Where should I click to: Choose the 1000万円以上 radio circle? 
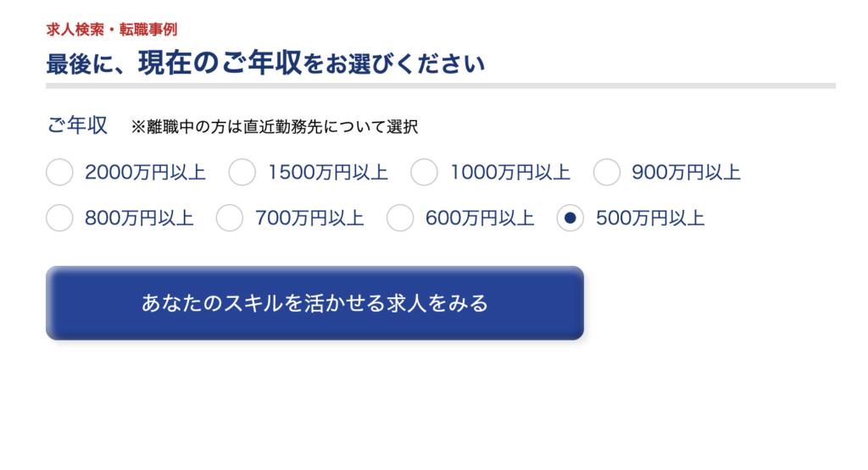click(x=424, y=172)
